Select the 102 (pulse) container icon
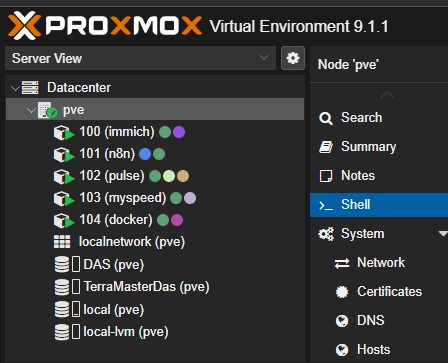Image resolution: width=448 pixels, height=363 pixels. (x=64, y=177)
